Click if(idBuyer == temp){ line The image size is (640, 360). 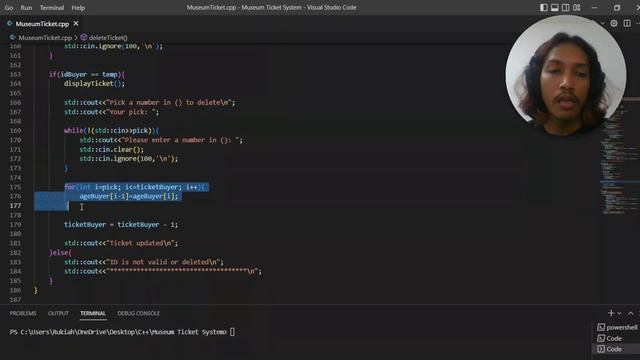point(87,74)
